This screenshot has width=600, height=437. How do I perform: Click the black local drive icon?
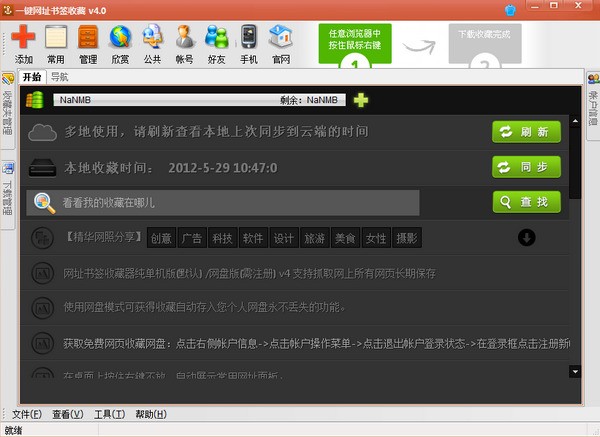pos(42,168)
